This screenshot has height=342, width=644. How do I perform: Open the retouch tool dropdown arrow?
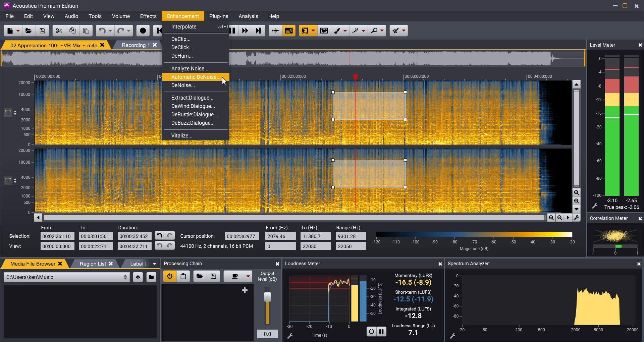click(404, 31)
